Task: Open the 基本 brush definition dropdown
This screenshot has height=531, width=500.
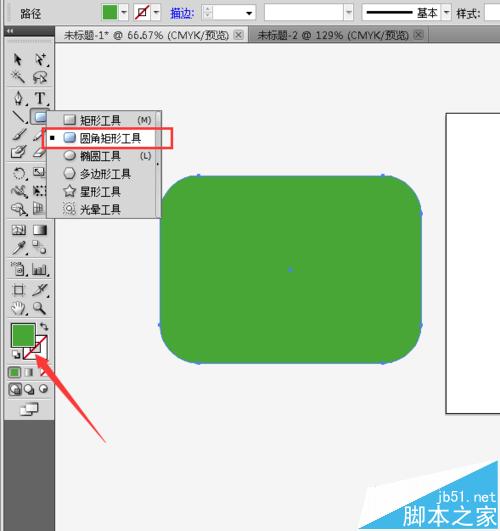Action: 446,13
